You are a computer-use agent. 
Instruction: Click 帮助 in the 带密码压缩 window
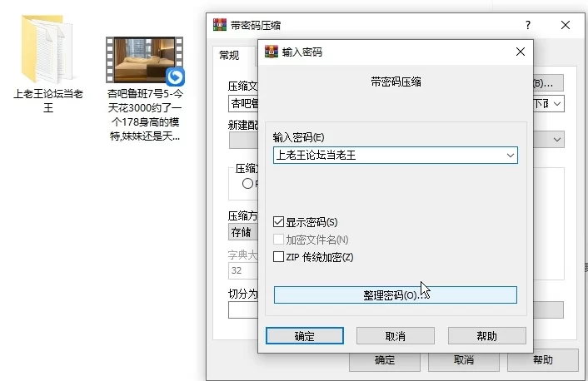click(543, 360)
